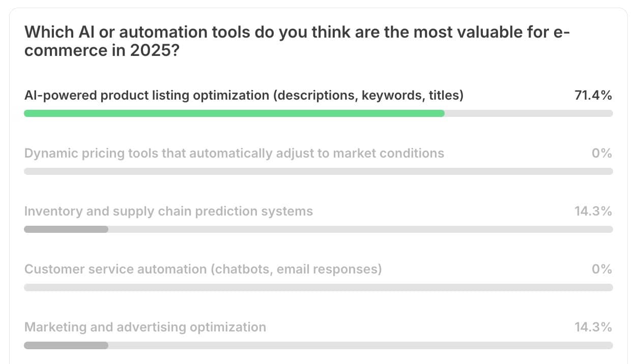Click the unfilled part of the AI-powered listing bar

[529, 113]
